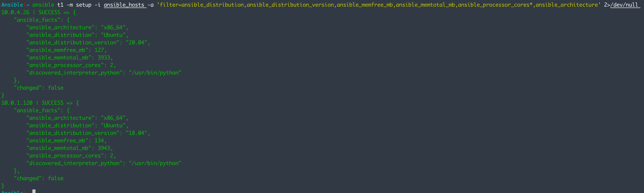Click the ansible_memfree_mb value 134
The image size is (644, 193).
99,141
